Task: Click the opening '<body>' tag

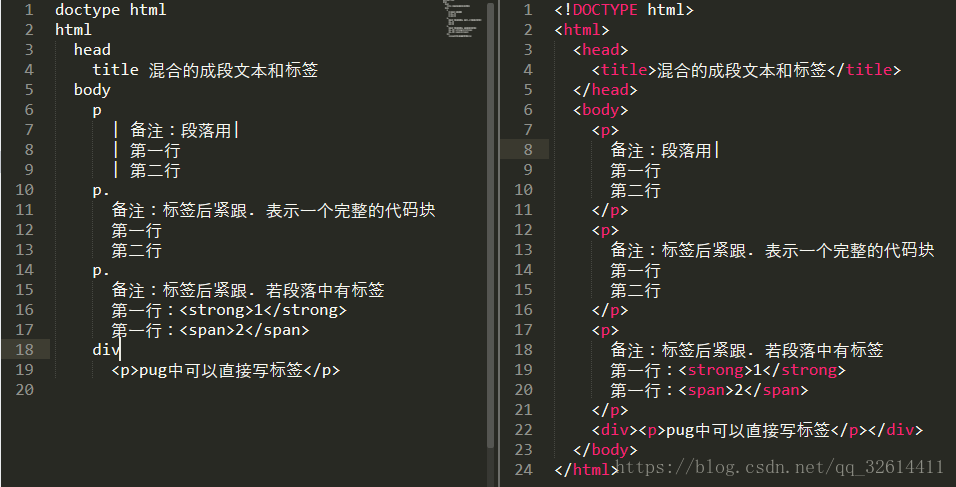Action: [x=601, y=110]
